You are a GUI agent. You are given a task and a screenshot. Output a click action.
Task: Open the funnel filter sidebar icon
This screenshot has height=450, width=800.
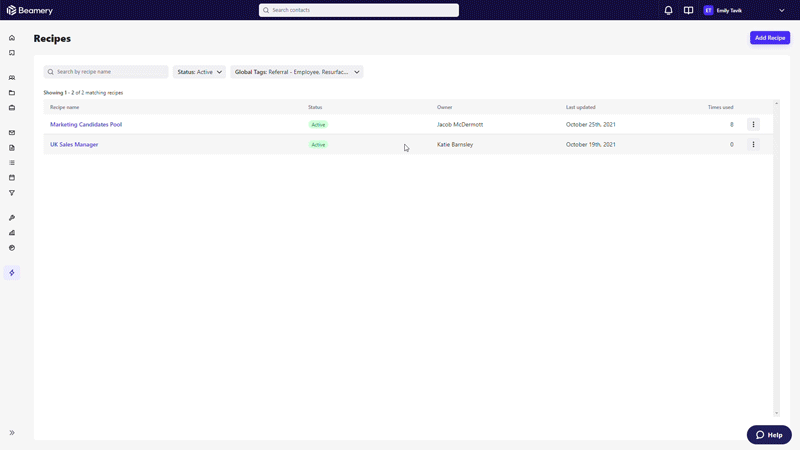[12, 193]
